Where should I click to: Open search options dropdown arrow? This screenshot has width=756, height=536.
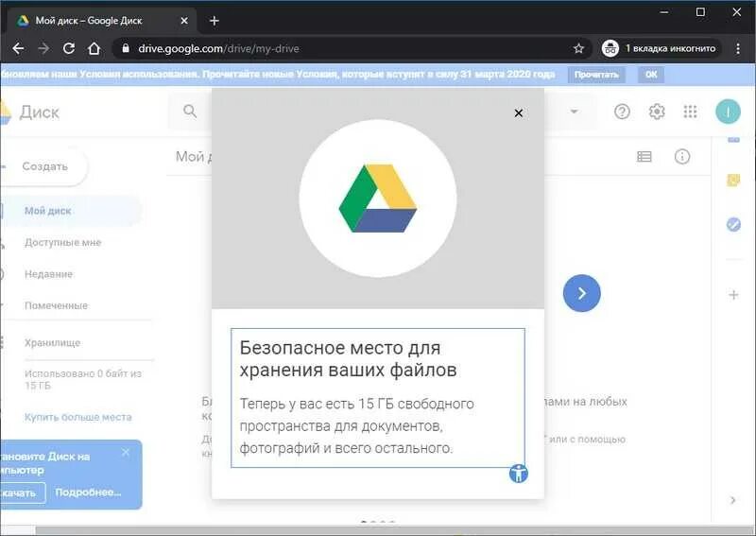tap(574, 112)
